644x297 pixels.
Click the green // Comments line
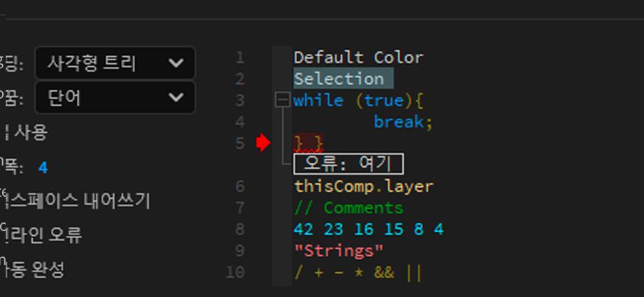click(349, 208)
